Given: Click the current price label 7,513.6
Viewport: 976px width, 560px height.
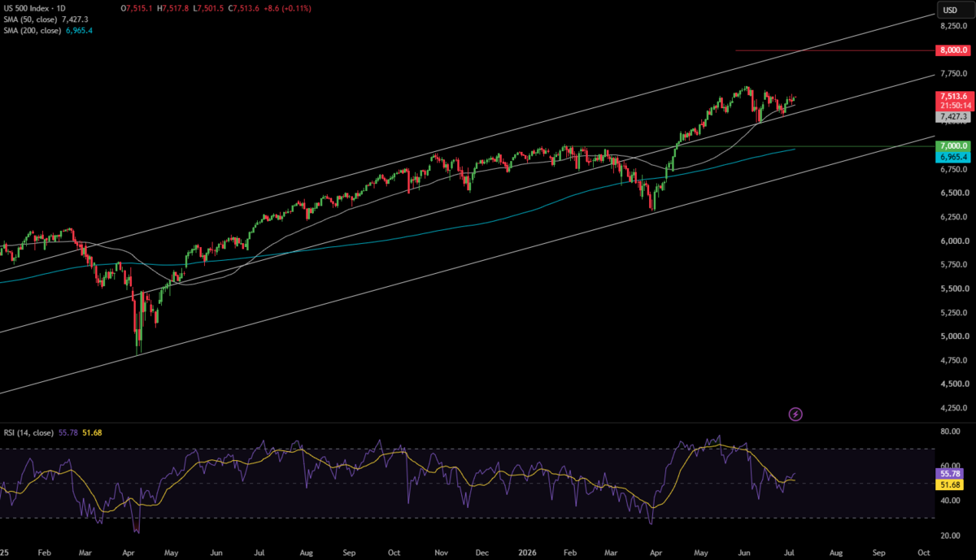Looking at the screenshot, I should click(x=951, y=96).
